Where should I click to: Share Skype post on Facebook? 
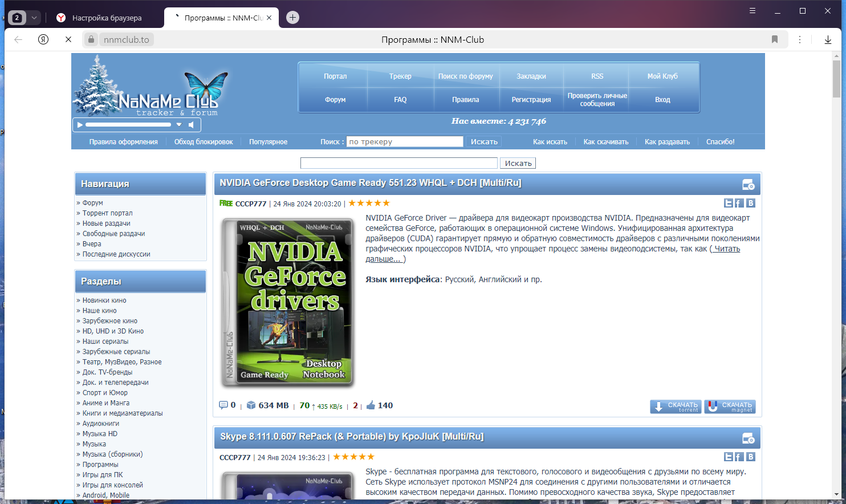coord(739,457)
